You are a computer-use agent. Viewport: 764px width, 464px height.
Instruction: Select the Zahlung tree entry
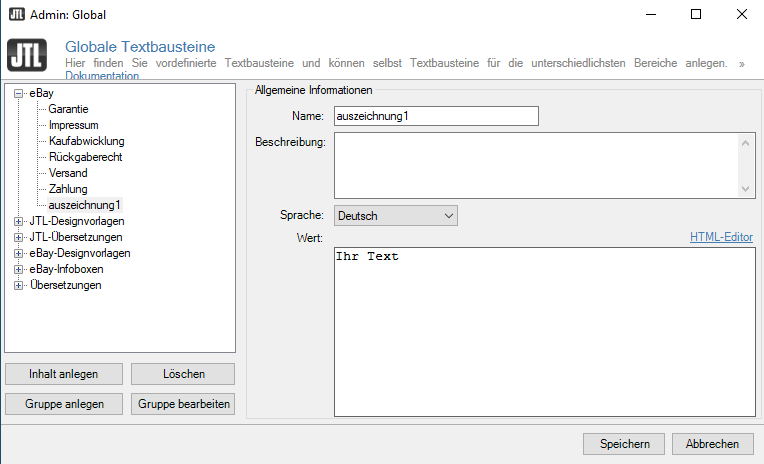[x=68, y=189]
